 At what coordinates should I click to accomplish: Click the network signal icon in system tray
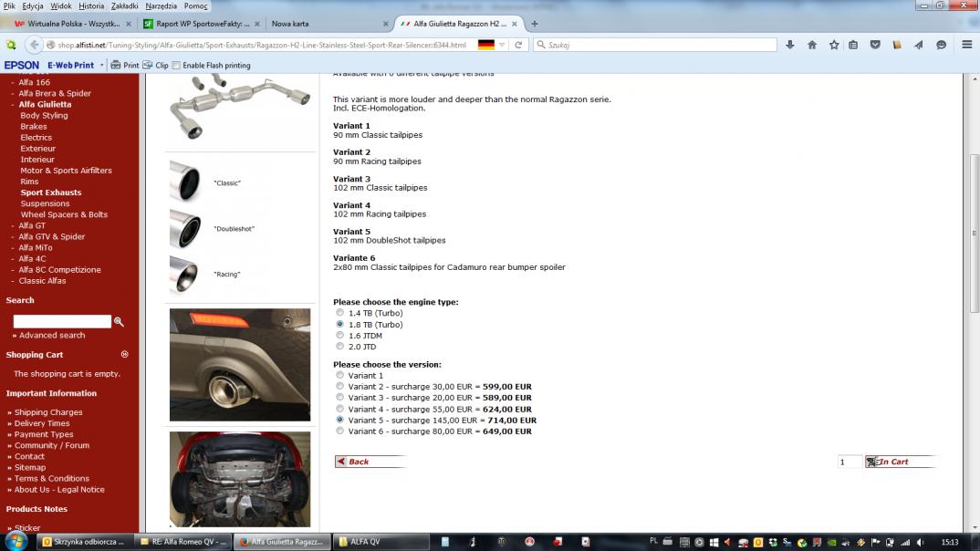pos(905,542)
